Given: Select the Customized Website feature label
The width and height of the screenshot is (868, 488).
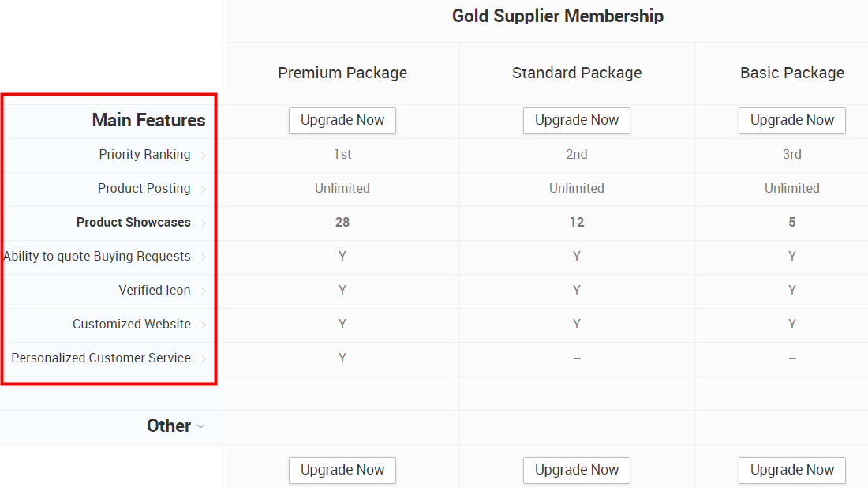Looking at the screenshot, I should click(x=132, y=324).
